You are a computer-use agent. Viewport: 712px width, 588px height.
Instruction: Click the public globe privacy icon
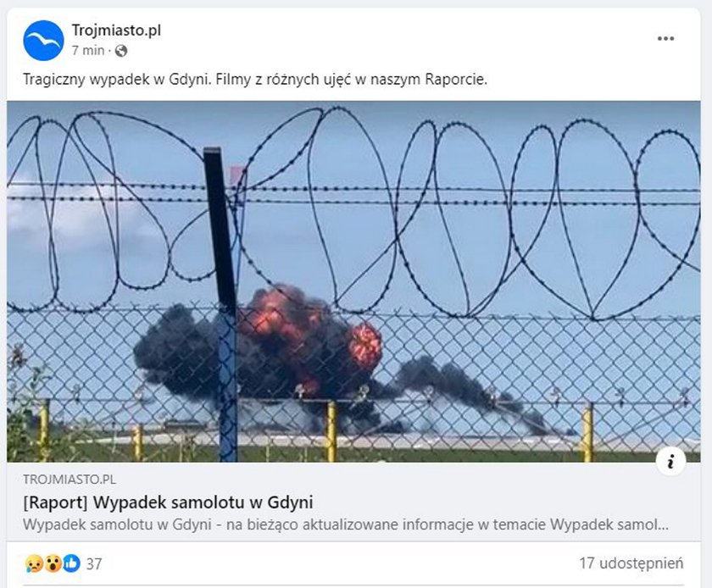pyautogui.click(x=120, y=50)
